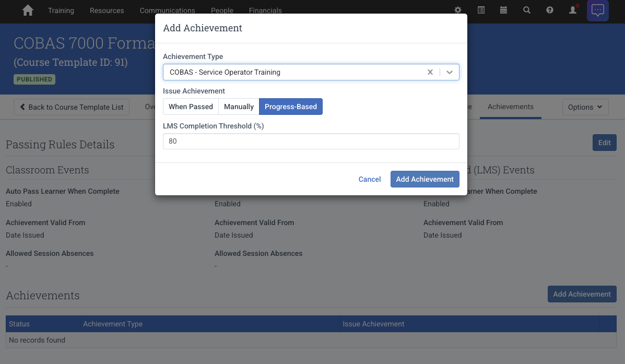Click Classroom Events section heading
625x364 pixels.
(x=48, y=170)
